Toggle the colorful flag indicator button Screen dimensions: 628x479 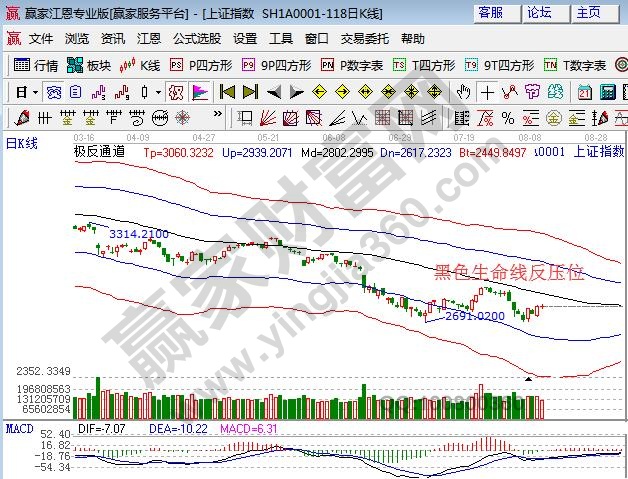click(x=201, y=92)
